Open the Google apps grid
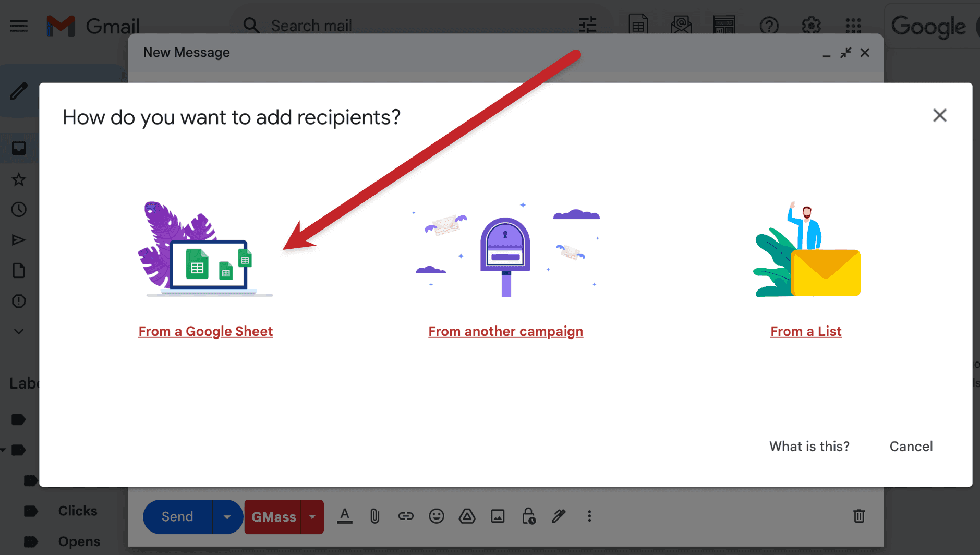 853,25
